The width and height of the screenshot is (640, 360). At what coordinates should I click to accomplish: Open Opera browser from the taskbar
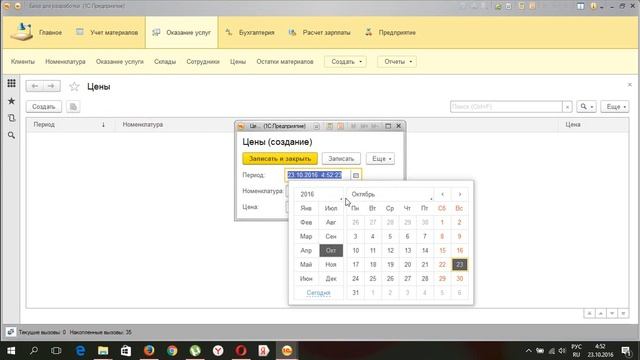(241, 351)
